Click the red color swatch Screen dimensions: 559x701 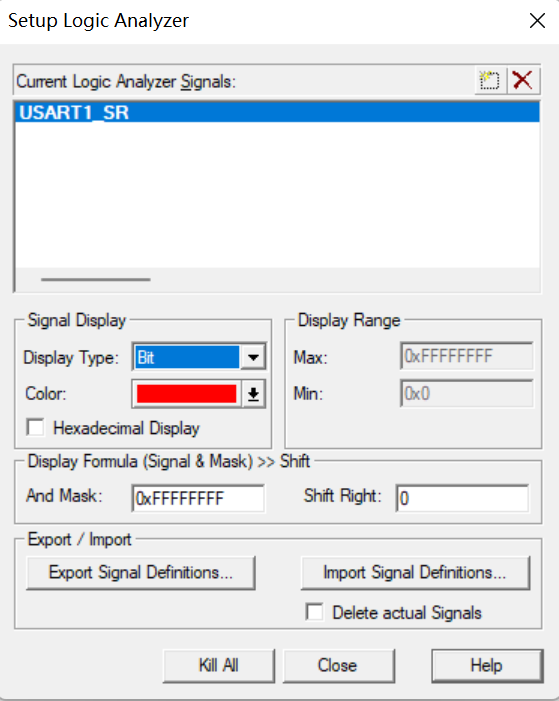tap(186, 394)
